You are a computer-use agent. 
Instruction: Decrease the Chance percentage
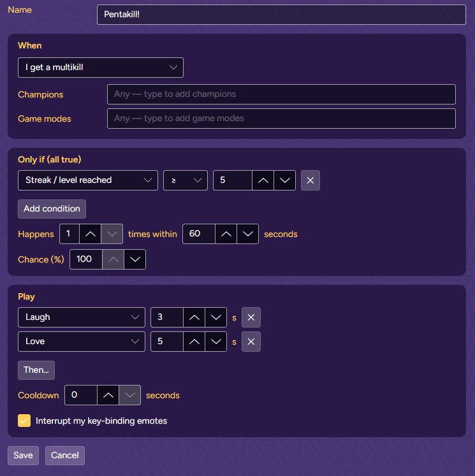(x=135, y=259)
